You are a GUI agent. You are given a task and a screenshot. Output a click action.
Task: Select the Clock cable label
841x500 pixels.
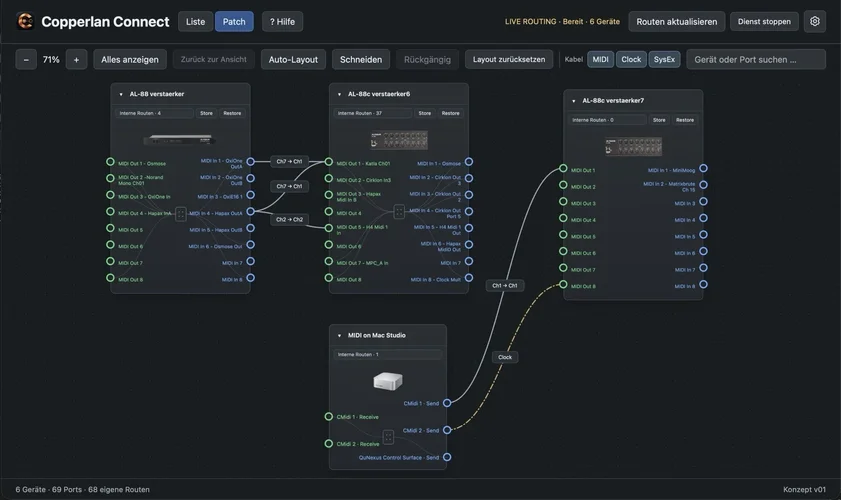[x=505, y=357]
